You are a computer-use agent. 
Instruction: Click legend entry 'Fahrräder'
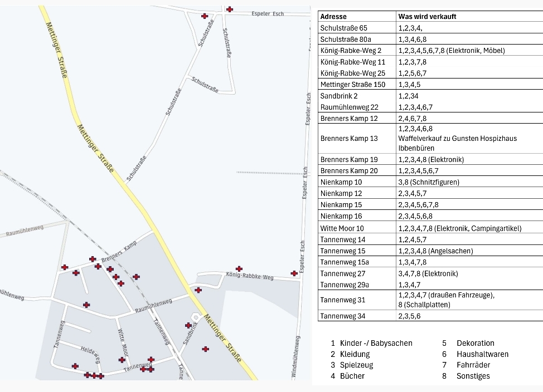[x=473, y=365]
